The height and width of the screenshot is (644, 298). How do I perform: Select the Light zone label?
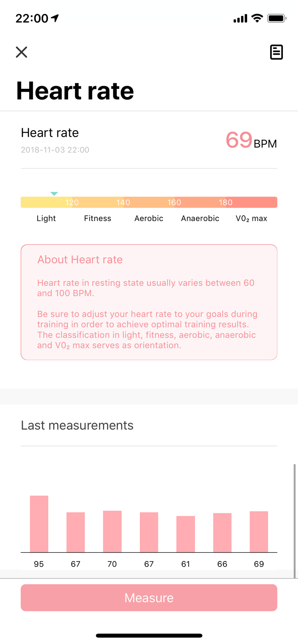(46, 218)
